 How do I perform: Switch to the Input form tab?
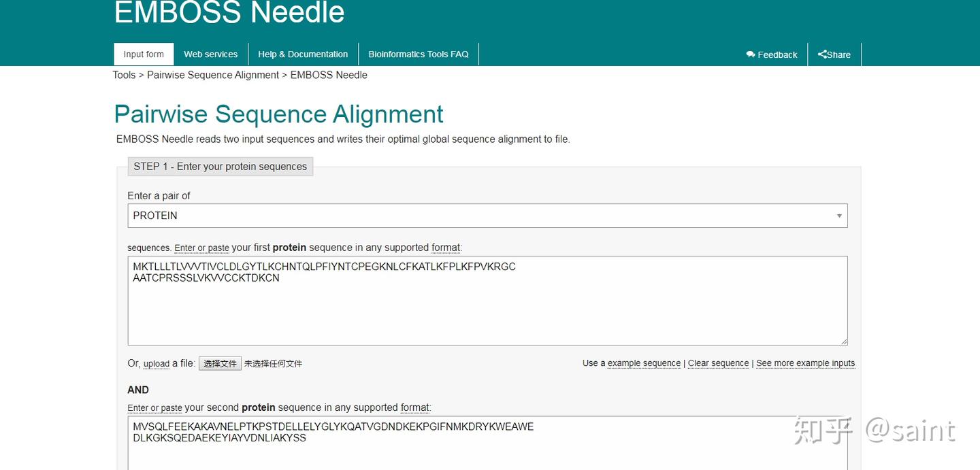coord(143,54)
